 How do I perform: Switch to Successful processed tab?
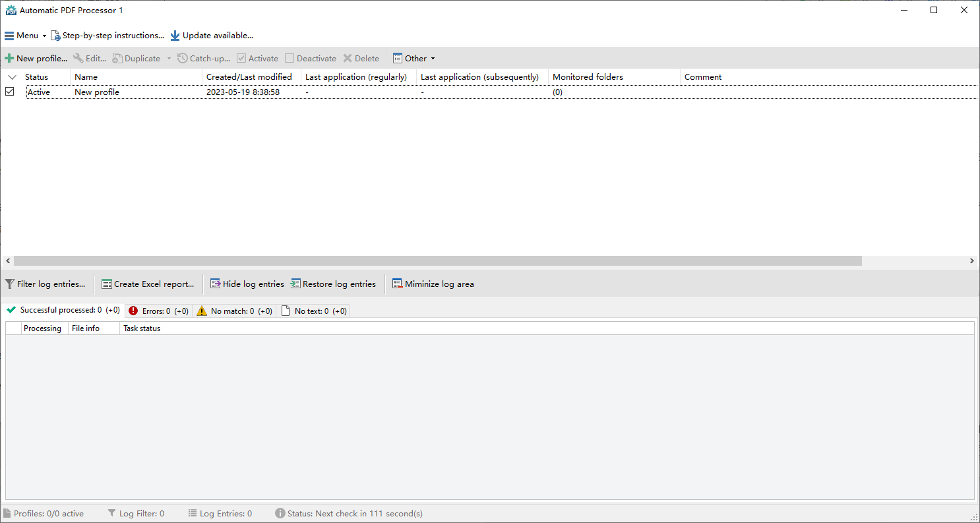pos(63,310)
